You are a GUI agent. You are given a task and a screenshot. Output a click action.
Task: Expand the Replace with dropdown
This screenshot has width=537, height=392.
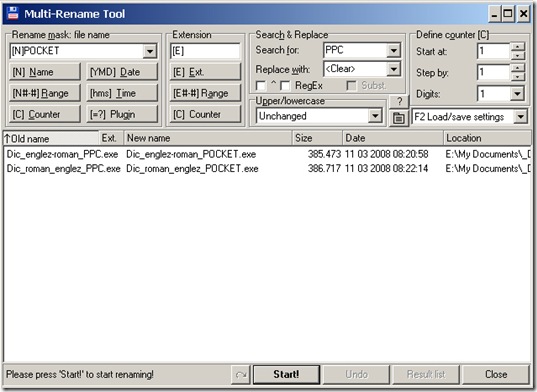[x=394, y=69]
